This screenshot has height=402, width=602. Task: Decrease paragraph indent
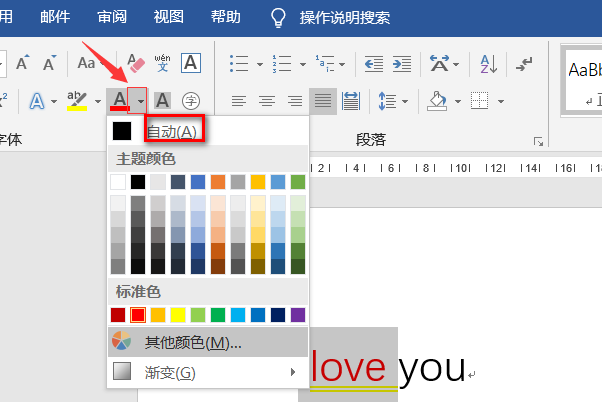coord(374,64)
